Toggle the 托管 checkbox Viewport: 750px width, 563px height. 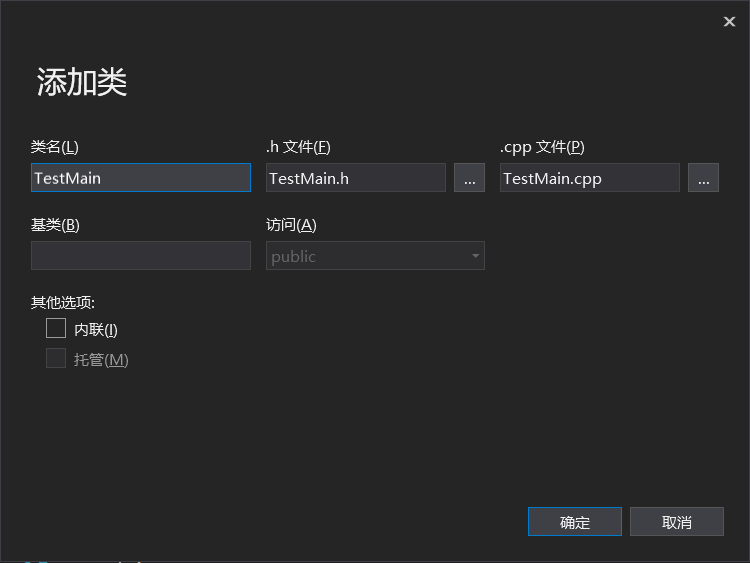(x=56, y=359)
